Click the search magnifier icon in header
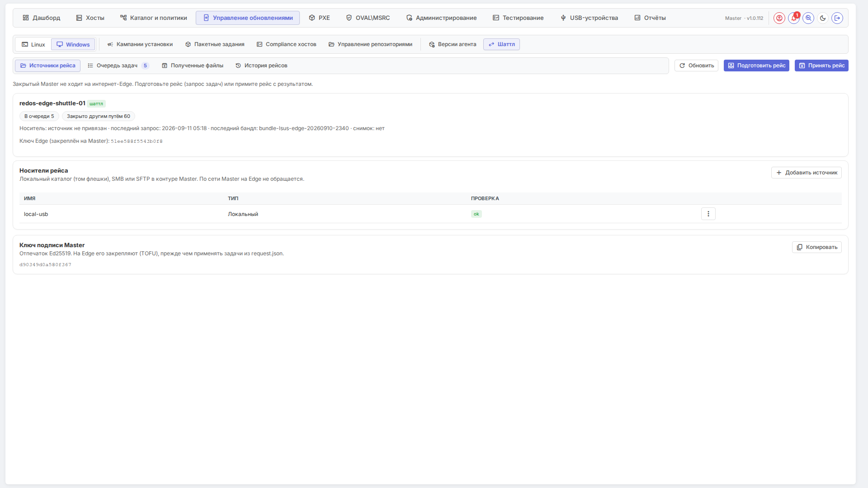Screen dimensions: 868x488 pyautogui.click(x=808, y=18)
